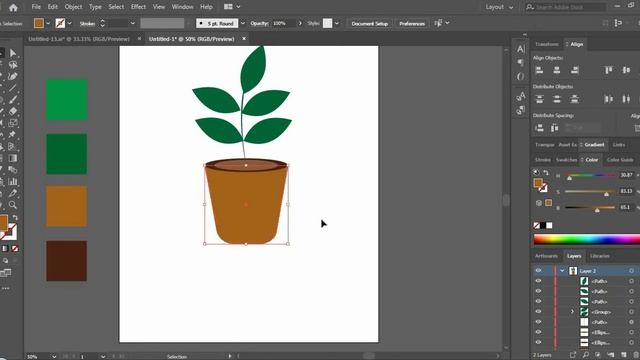Pick a color from the spectrum bar
Image resolution: width=640 pixels, height=360 pixels.
coord(587,240)
